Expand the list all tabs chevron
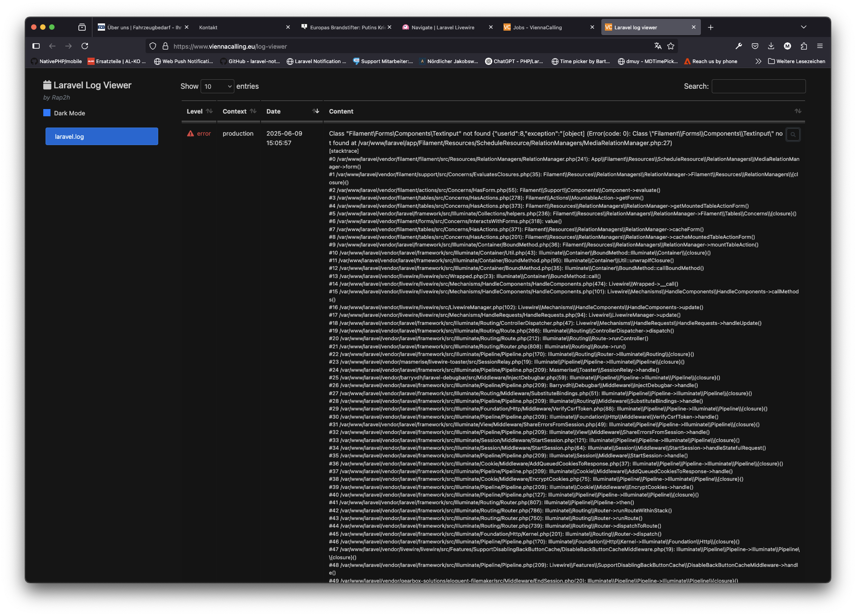The width and height of the screenshot is (856, 616). click(803, 27)
